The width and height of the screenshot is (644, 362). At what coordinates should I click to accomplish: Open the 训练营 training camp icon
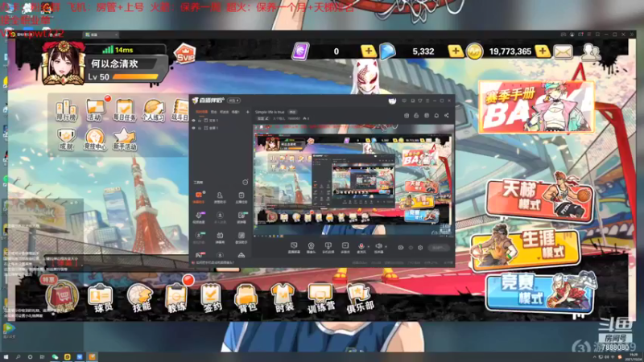click(x=320, y=298)
